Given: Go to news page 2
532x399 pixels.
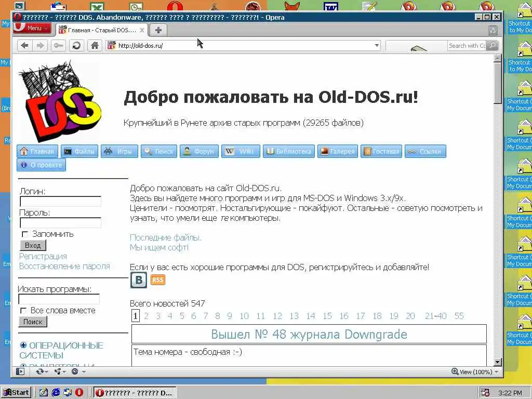Looking at the screenshot, I should tap(146, 316).
